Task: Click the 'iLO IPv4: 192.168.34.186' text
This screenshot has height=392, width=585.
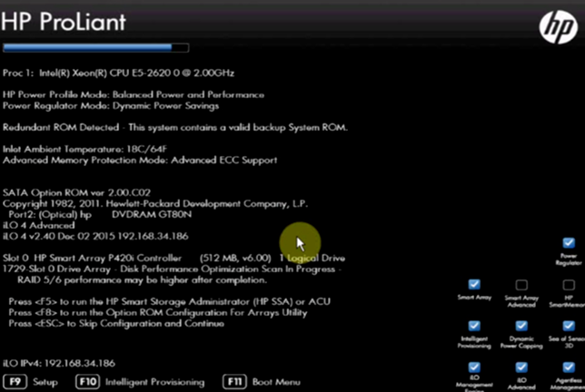Action: tap(59, 363)
